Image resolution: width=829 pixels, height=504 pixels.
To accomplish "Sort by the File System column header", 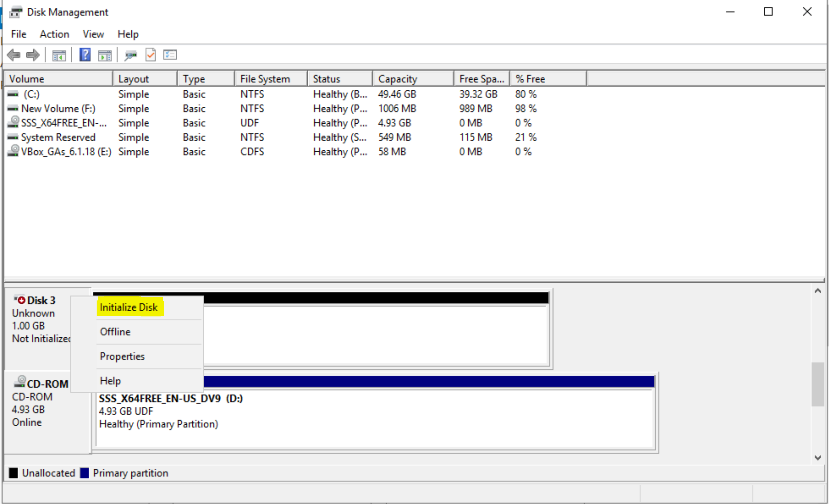I will point(271,79).
